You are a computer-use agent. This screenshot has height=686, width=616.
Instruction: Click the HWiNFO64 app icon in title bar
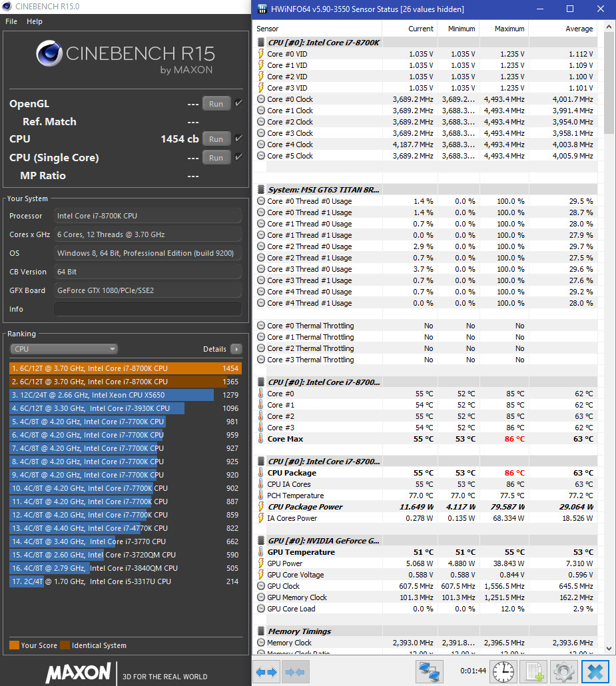coord(262,9)
